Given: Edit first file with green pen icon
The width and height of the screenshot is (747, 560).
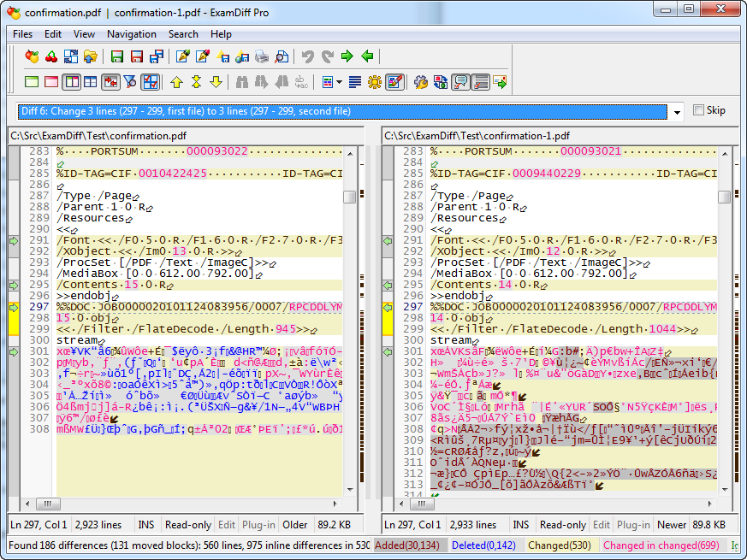Looking at the screenshot, I should click(183, 56).
